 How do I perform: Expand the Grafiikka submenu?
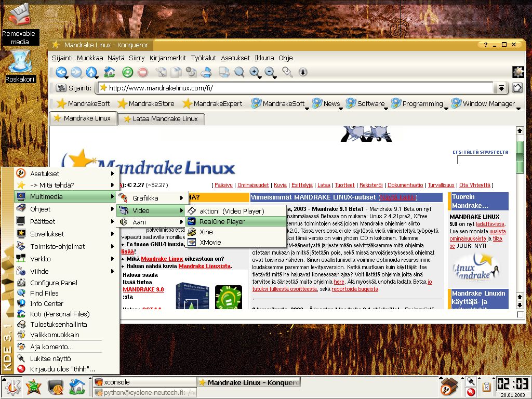(x=151, y=198)
